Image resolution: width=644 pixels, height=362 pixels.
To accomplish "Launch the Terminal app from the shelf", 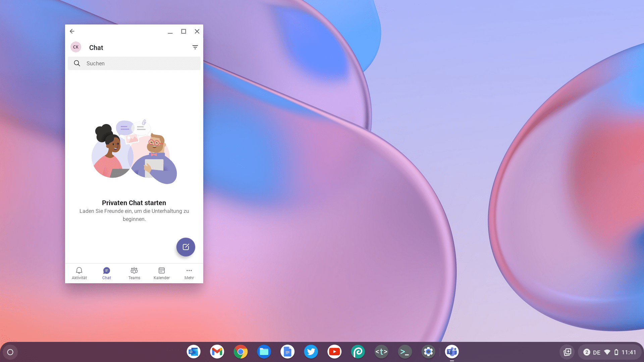I will click(x=405, y=352).
